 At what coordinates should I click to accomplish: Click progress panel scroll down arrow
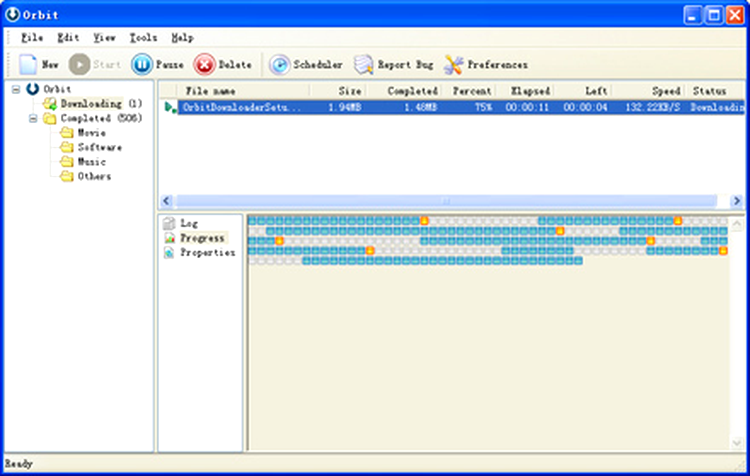pos(737,443)
